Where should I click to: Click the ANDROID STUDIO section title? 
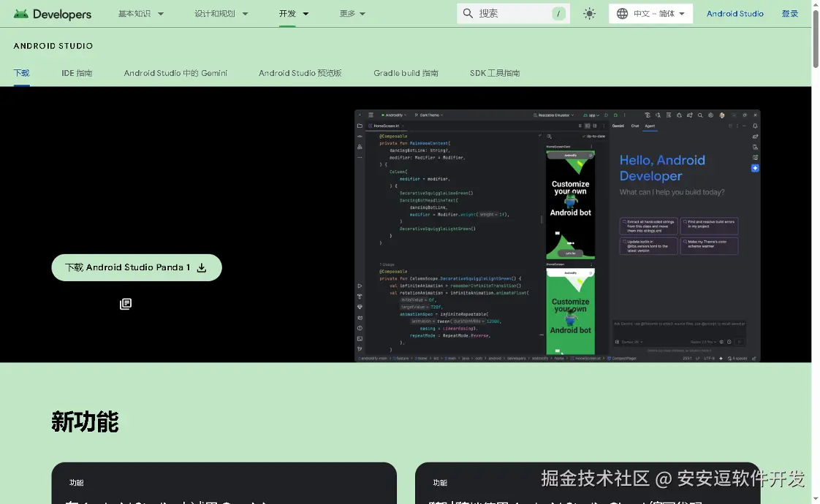pyautogui.click(x=53, y=46)
